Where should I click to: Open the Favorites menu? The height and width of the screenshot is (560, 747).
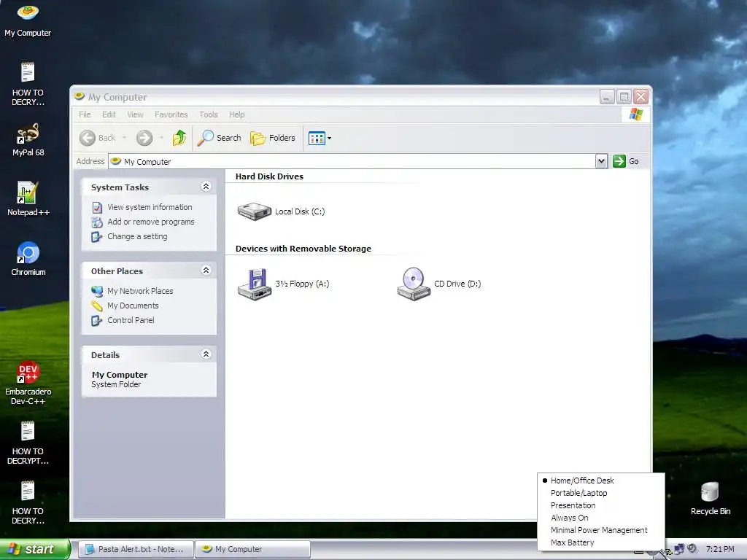171,114
